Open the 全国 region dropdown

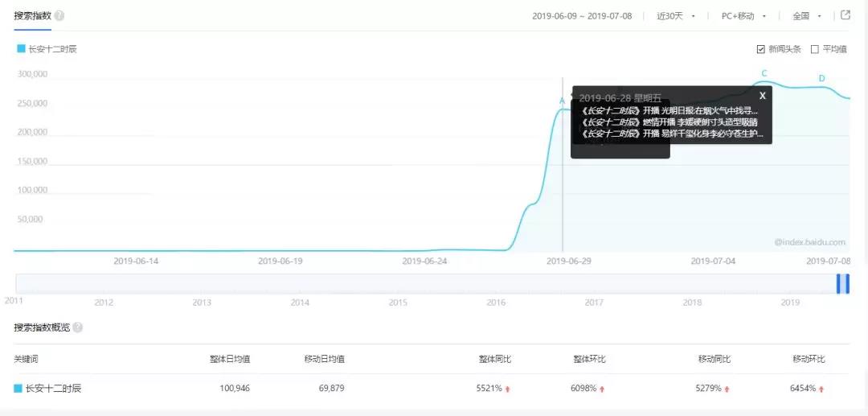tap(807, 16)
